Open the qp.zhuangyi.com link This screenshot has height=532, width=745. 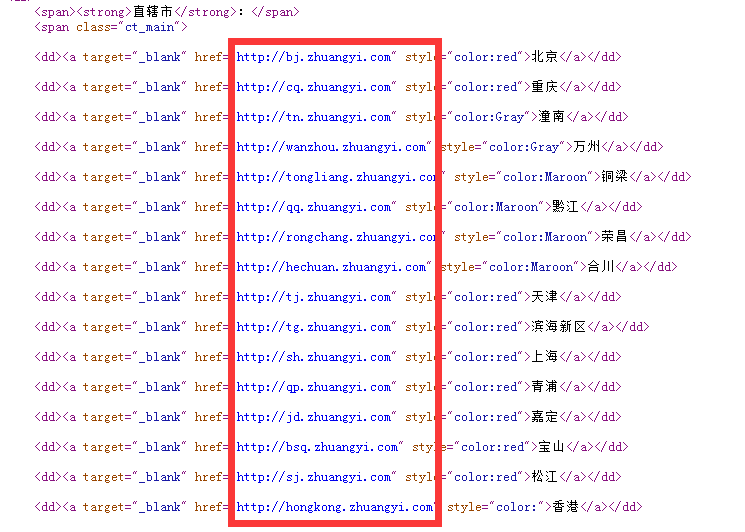314,387
